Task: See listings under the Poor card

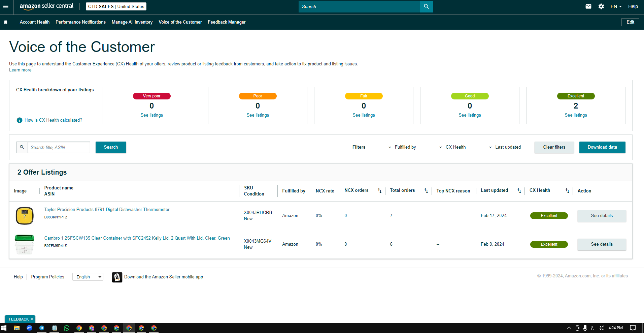Action: (x=258, y=115)
